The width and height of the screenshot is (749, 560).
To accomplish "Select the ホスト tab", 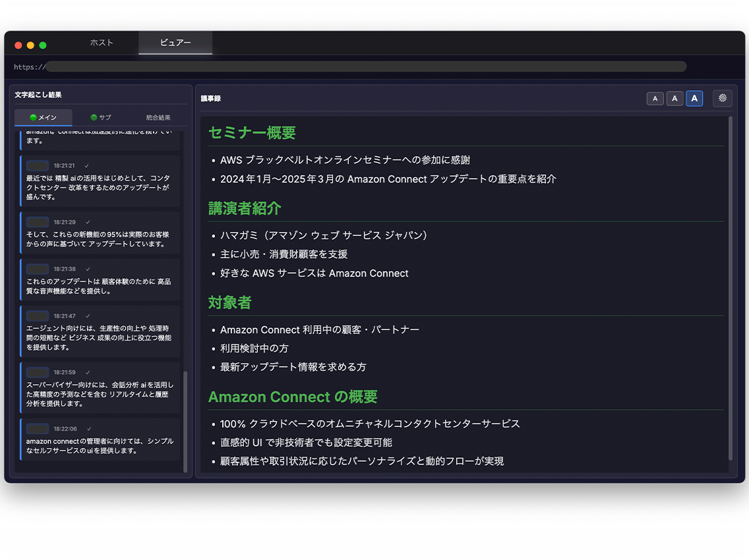I will click(x=102, y=43).
